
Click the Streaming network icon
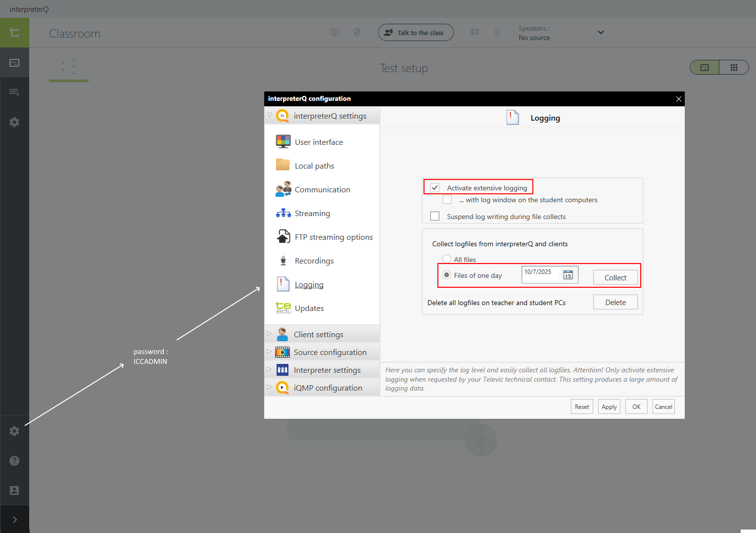pos(283,213)
